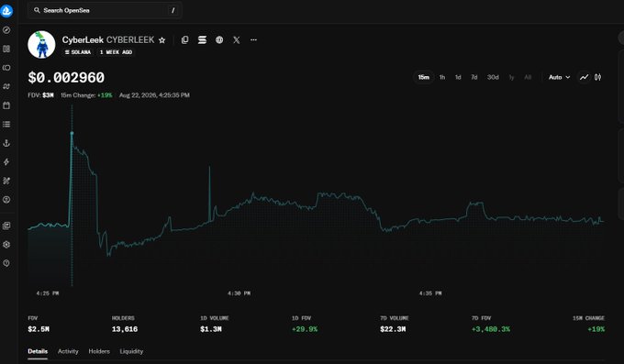Click the FDV $3M label
The width and height of the screenshot is (624, 364).
40,95
